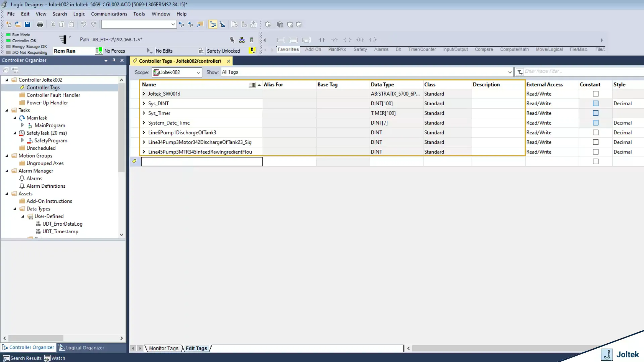
Task: Expand the Sys_DINT tag array
Action: pyautogui.click(x=144, y=104)
